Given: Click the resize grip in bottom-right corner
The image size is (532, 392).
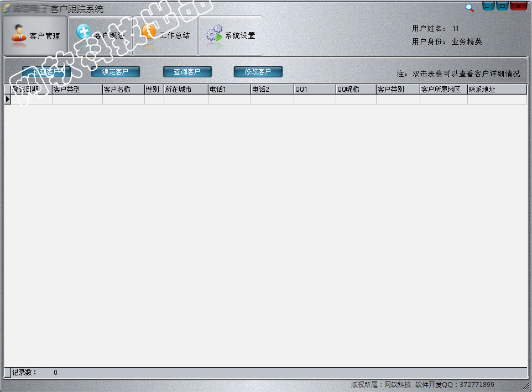Looking at the screenshot, I should [526, 386].
